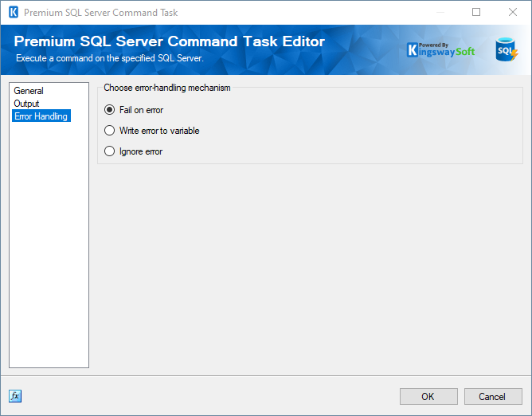The height and width of the screenshot is (416, 532).
Task: Click the 'Choose error-handling mechanism' group label
Action: pos(167,88)
